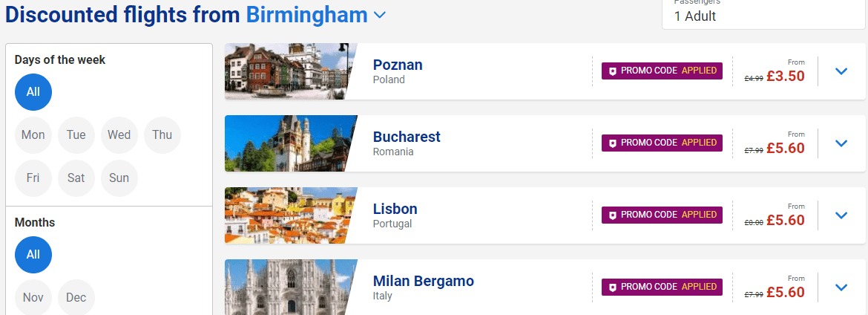Select Mon in days of the week

(33, 134)
